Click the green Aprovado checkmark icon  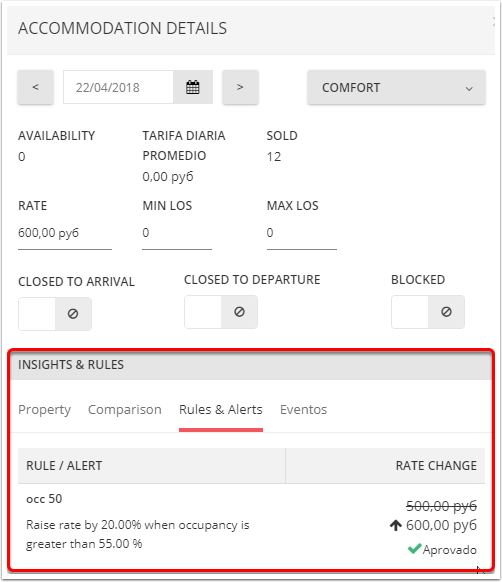[x=414, y=549]
